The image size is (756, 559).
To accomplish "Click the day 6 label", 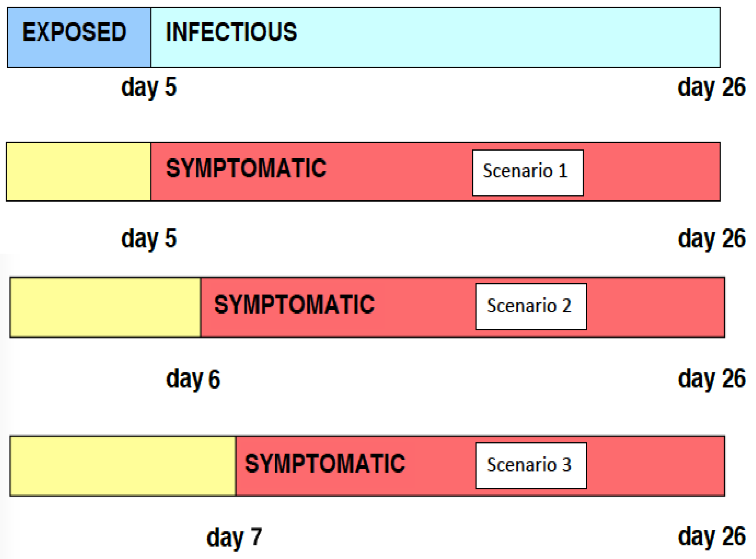I will (x=193, y=379).
